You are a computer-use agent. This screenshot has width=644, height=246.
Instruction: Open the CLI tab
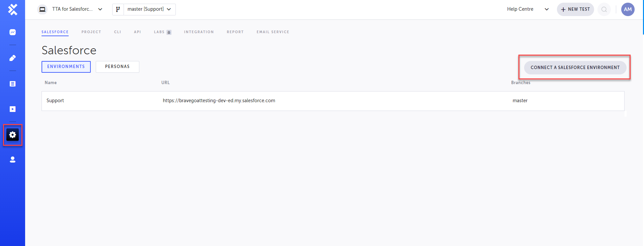[118, 32]
